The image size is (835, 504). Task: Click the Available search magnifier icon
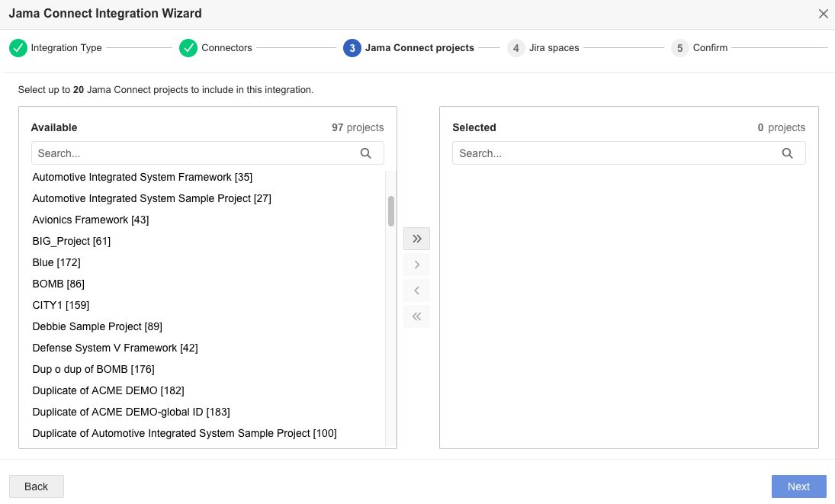tap(366, 153)
